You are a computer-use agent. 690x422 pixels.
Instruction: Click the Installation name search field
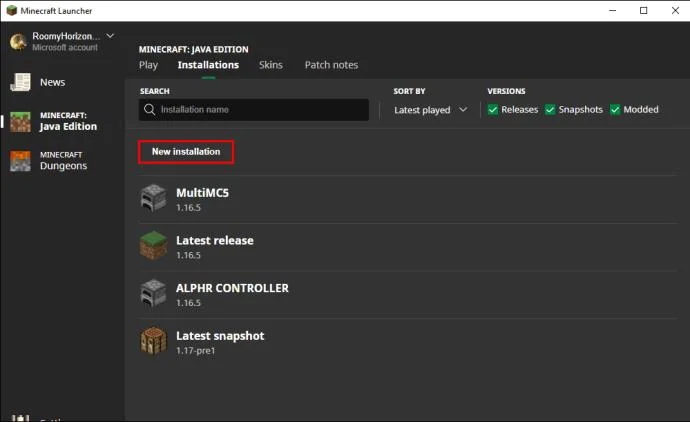[254, 110]
